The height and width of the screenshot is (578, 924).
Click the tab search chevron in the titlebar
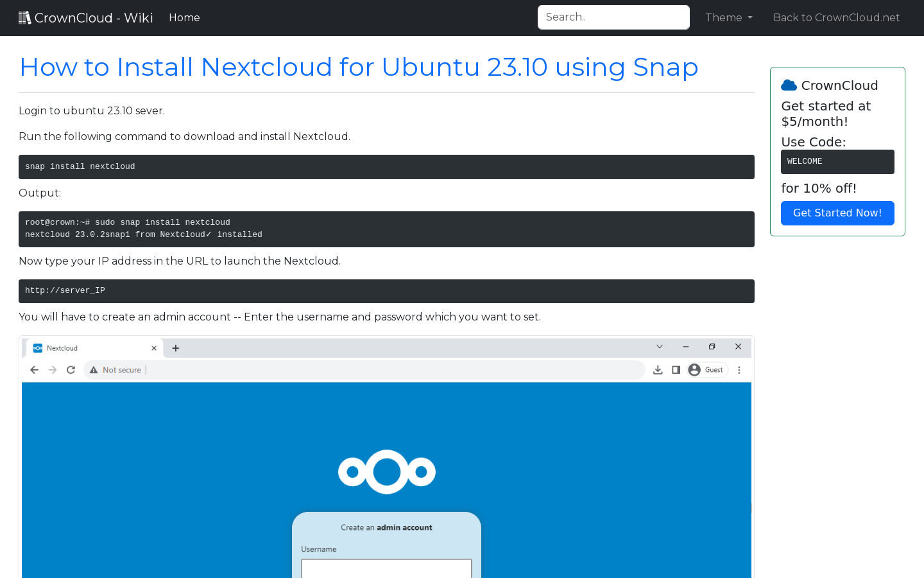tap(660, 346)
